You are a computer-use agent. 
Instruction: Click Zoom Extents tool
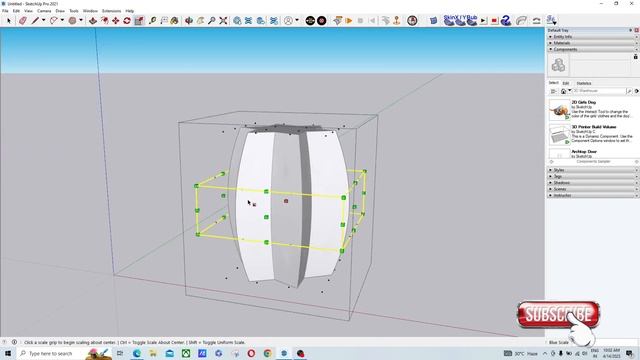(x=223, y=20)
